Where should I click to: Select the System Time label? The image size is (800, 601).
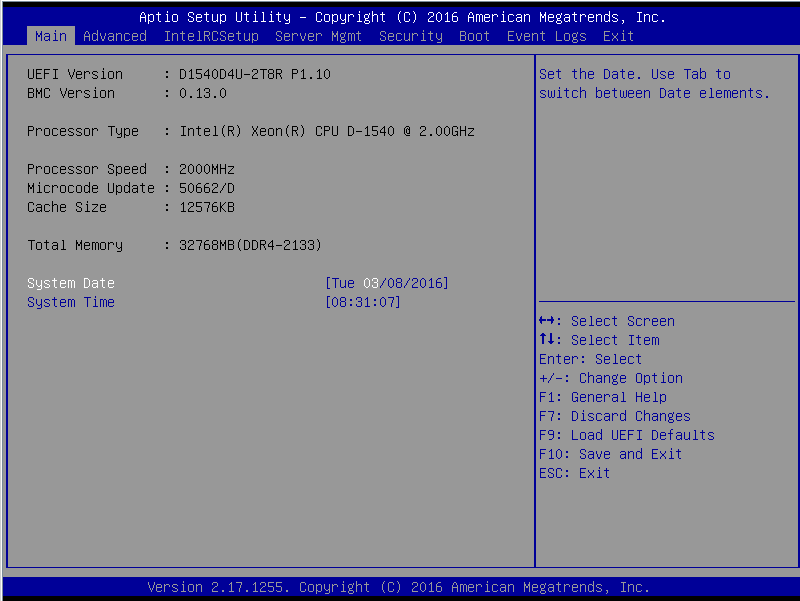(x=71, y=302)
